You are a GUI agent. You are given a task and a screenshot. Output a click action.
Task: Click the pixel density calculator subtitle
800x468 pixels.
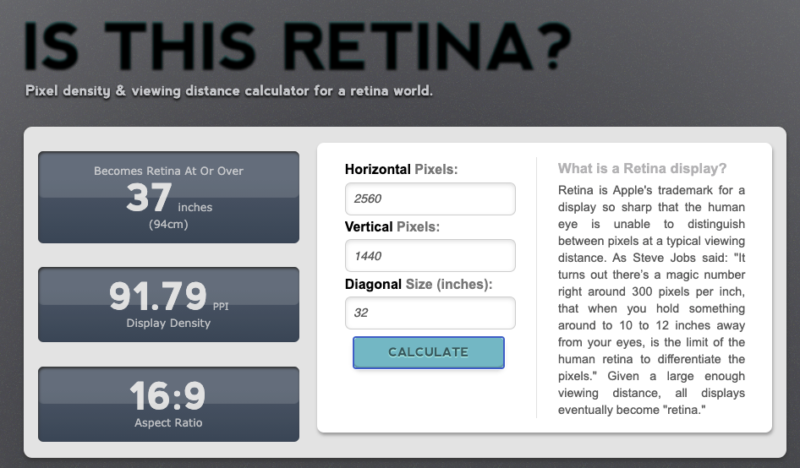[229, 92]
